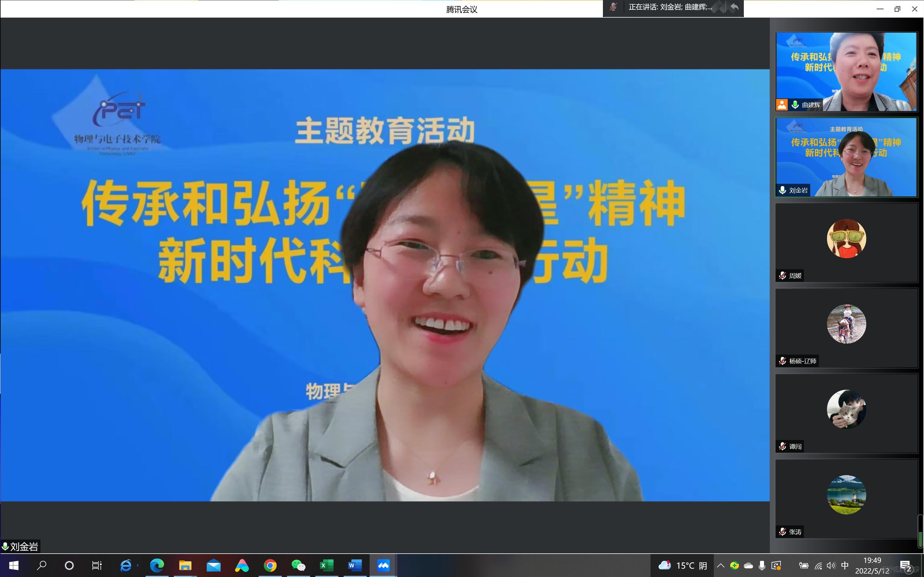Open Tencent Meeting from the taskbar
924x577 pixels.
coord(383,565)
